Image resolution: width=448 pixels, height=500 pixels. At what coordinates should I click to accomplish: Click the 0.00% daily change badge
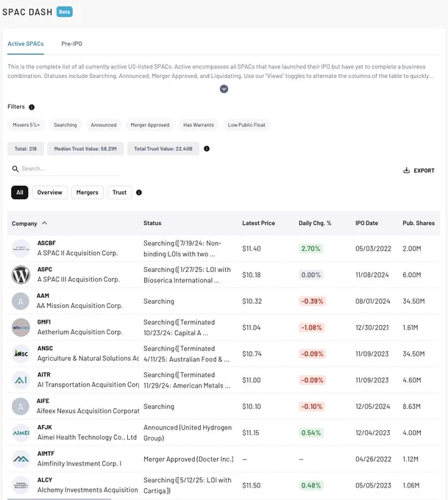[x=311, y=275]
